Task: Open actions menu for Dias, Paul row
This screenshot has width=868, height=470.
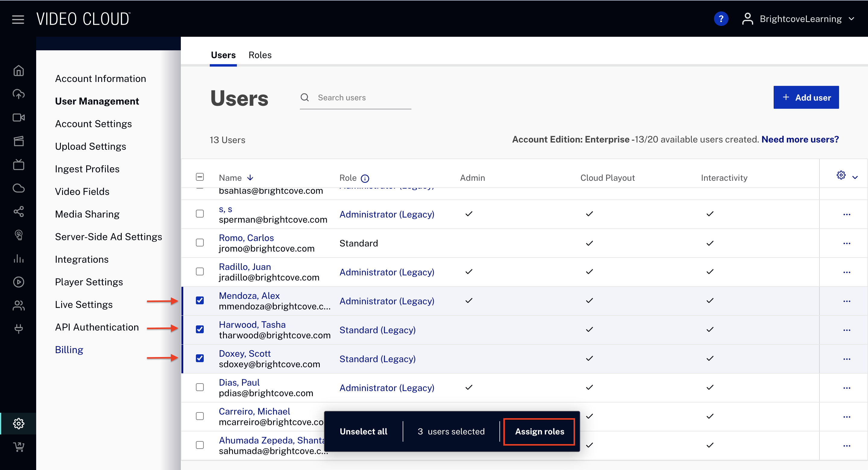Action: [846, 388]
